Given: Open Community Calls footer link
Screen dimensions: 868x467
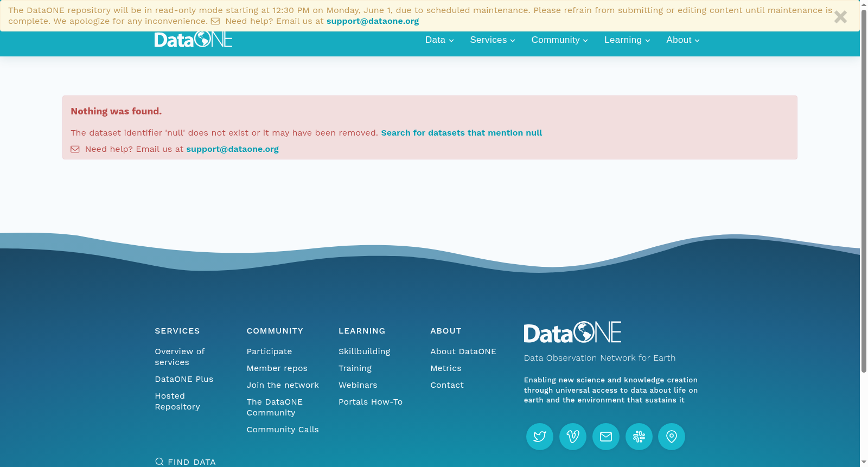Looking at the screenshot, I should (x=283, y=430).
